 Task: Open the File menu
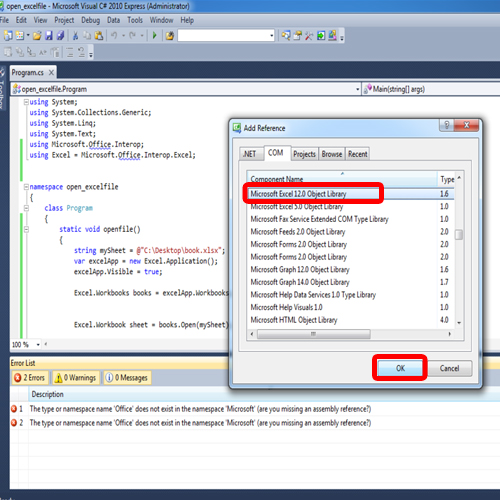4,20
